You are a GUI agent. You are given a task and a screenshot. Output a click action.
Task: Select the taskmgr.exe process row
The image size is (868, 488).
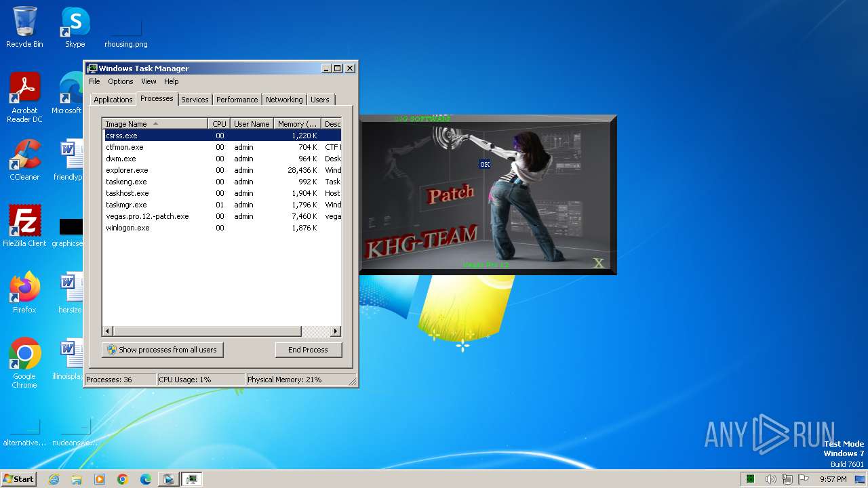[222, 205]
